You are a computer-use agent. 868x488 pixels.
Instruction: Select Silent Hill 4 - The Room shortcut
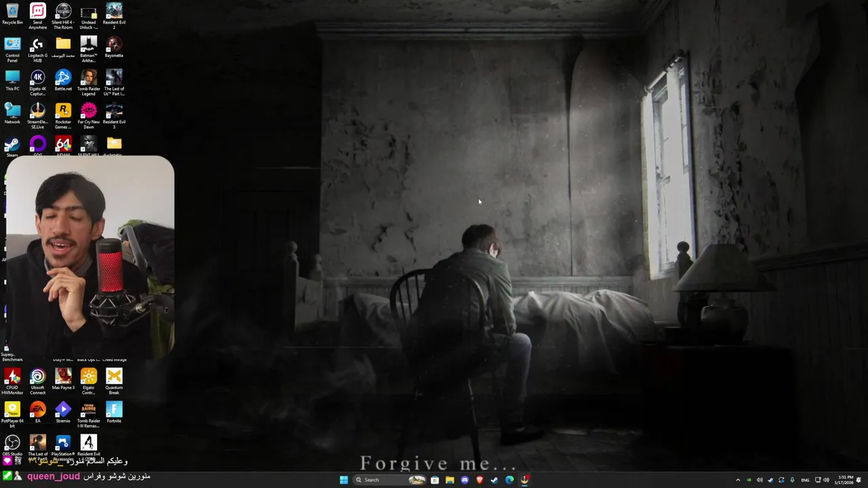[63, 16]
